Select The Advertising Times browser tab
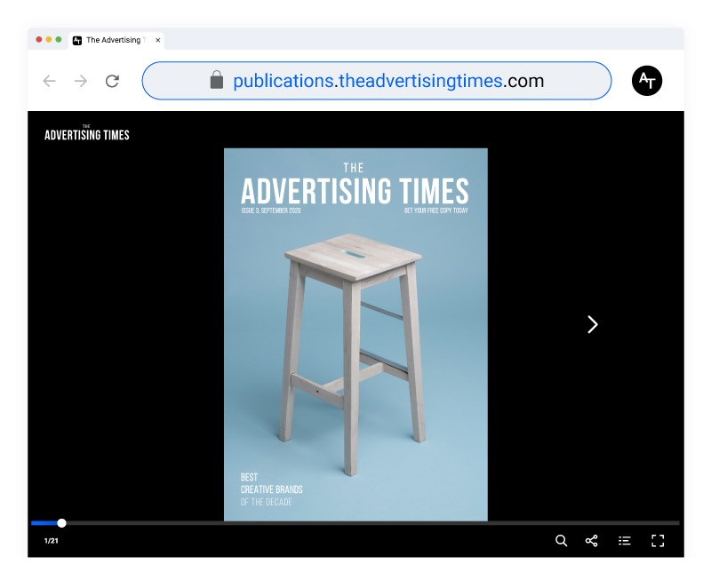This screenshot has width=711, height=588. point(111,40)
